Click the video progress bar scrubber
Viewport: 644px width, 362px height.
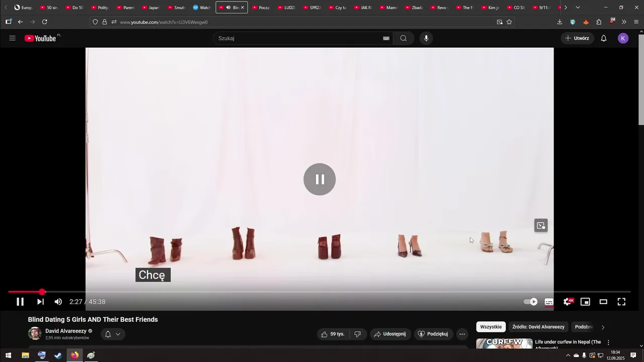coord(42,292)
